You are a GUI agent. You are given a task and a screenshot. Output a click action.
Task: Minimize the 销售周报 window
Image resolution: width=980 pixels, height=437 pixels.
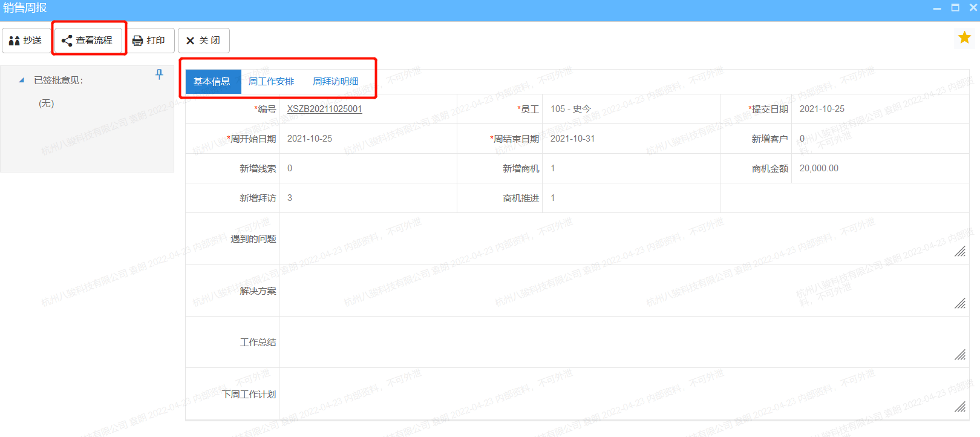click(937, 8)
